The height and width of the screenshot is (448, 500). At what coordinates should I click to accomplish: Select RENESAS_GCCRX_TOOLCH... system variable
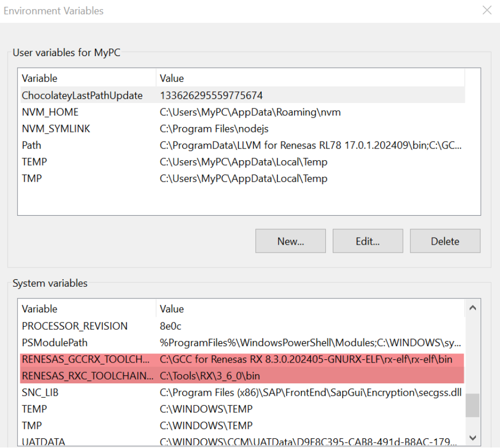(243, 359)
